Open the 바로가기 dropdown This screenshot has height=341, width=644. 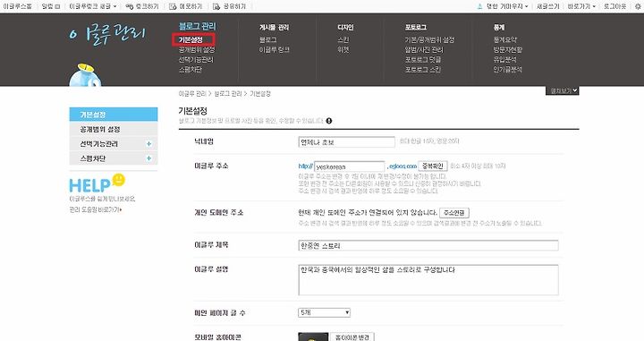pyautogui.click(x=581, y=6)
